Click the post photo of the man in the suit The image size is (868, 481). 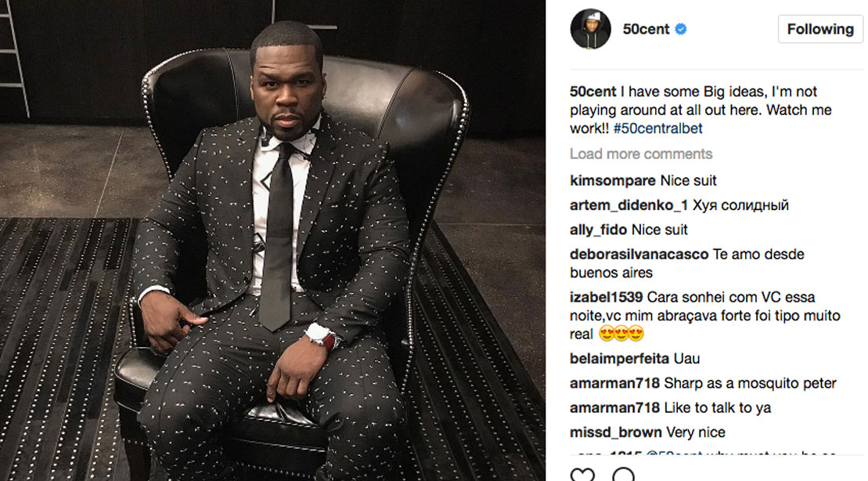[272, 240]
